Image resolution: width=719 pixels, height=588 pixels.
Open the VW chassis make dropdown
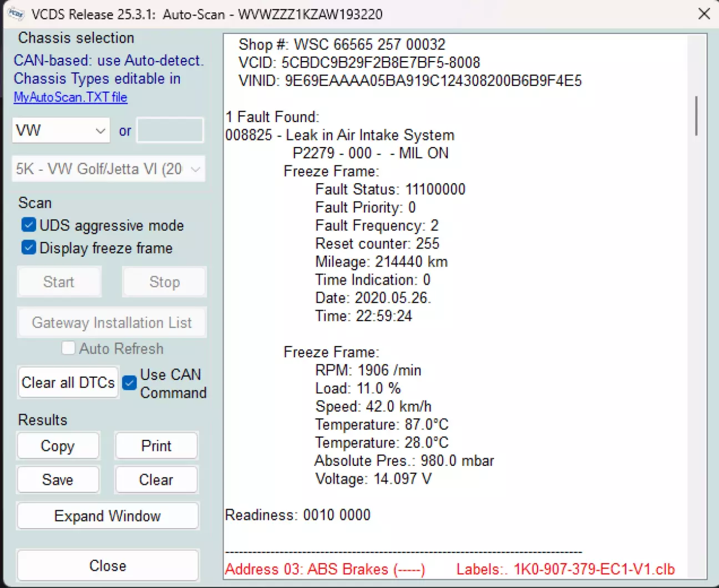pyautogui.click(x=61, y=130)
